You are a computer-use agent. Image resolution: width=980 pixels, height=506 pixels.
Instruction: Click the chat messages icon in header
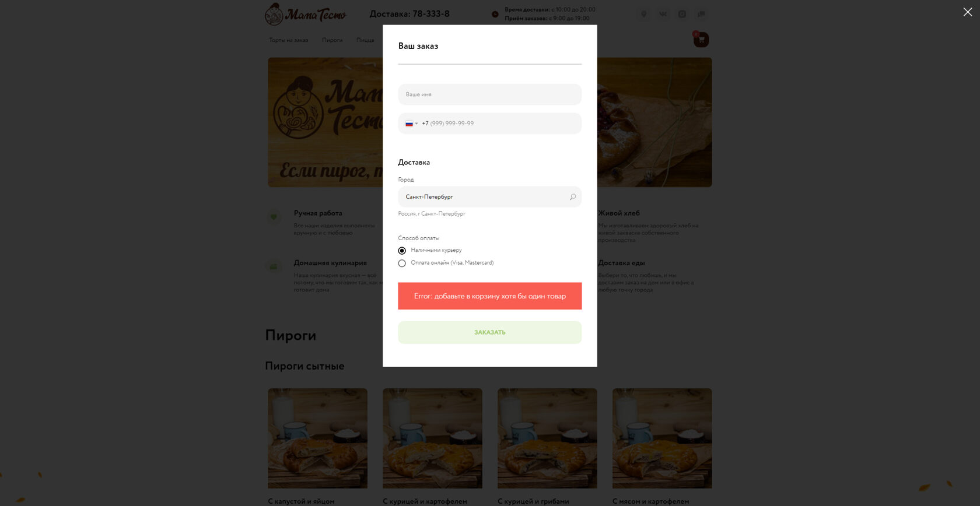click(x=701, y=14)
